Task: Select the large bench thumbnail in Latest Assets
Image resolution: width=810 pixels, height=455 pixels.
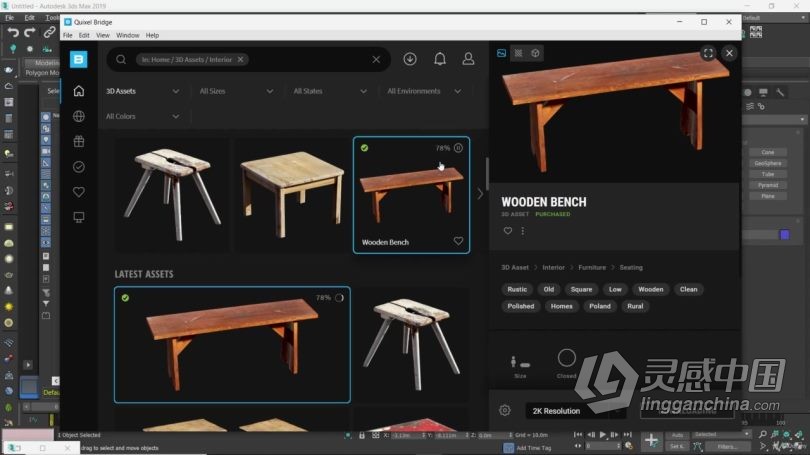Action: (x=232, y=344)
